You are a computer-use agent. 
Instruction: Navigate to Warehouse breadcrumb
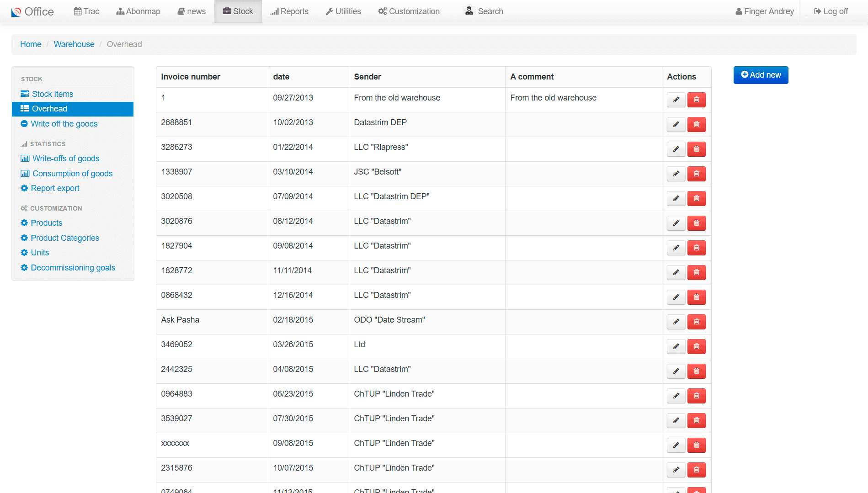coord(74,44)
